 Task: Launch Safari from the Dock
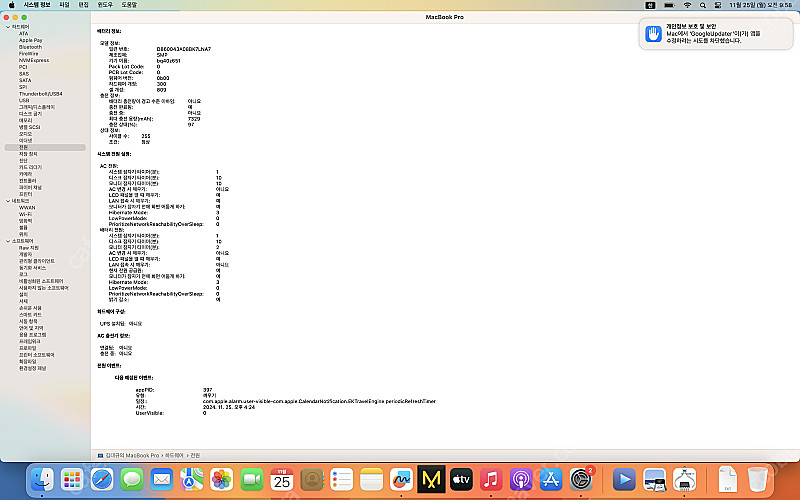(x=102, y=480)
